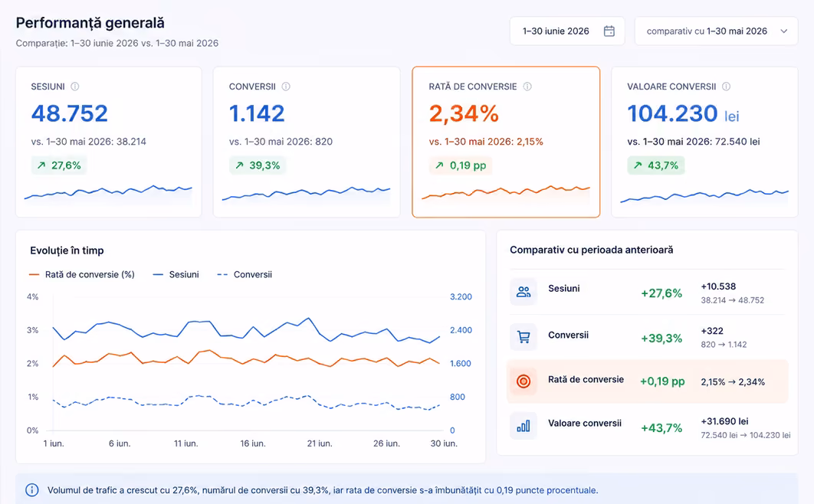Open the calendar icon in date range picker
The width and height of the screenshot is (814, 504).
pyautogui.click(x=609, y=31)
